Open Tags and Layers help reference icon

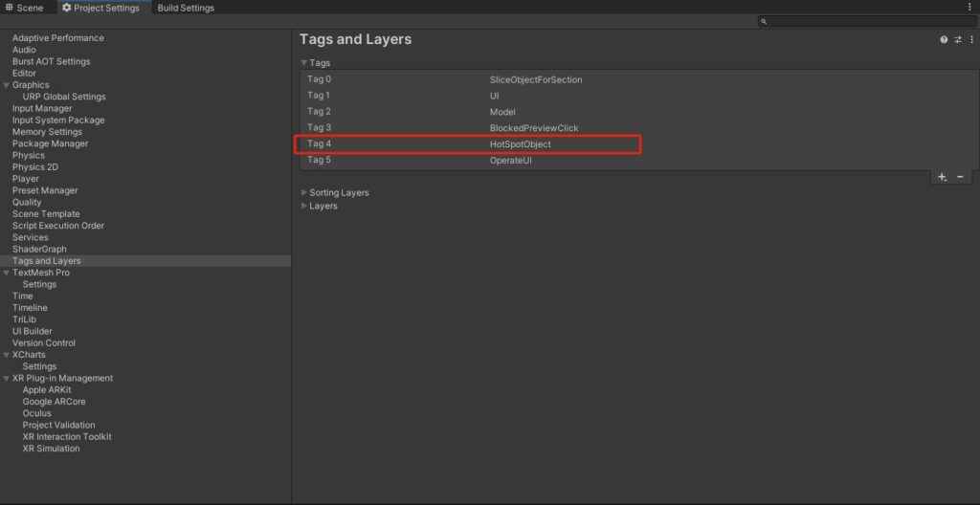pyautogui.click(x=944, y=40)
